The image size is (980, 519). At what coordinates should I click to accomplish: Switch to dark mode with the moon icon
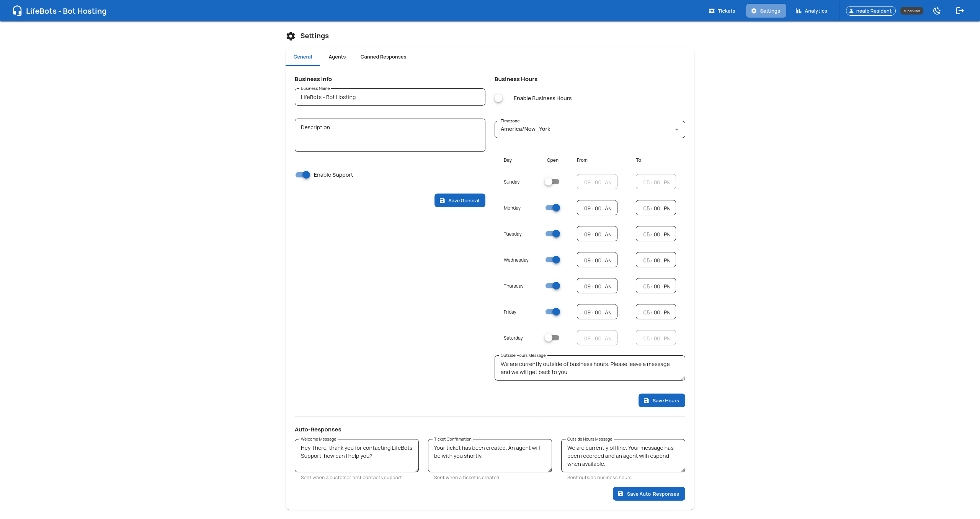[937, 11]
